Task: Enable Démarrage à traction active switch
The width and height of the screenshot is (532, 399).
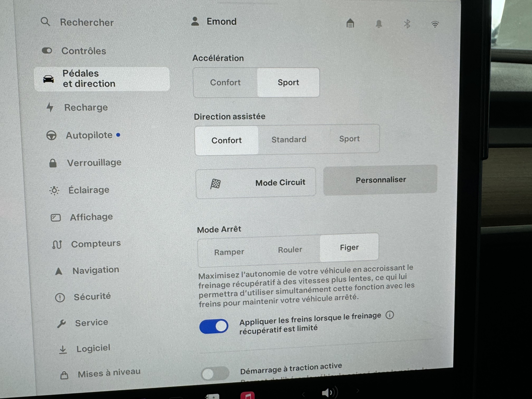Action: tap(215, 374)
